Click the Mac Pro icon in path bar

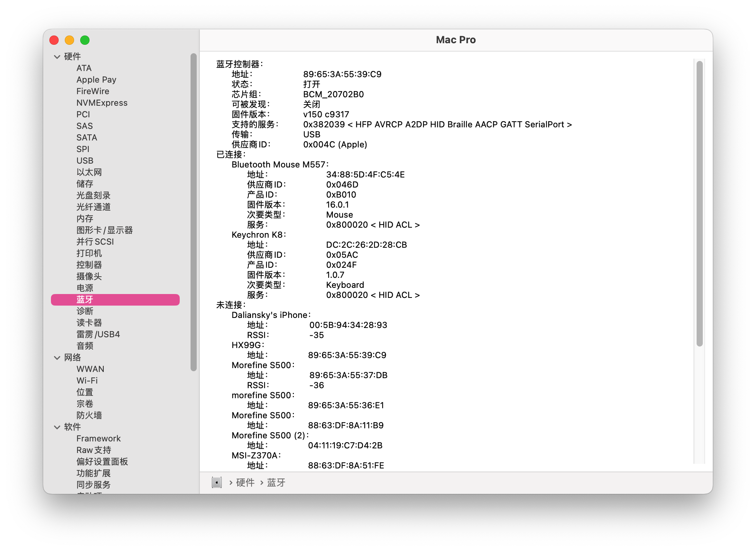tap(217, 482)
